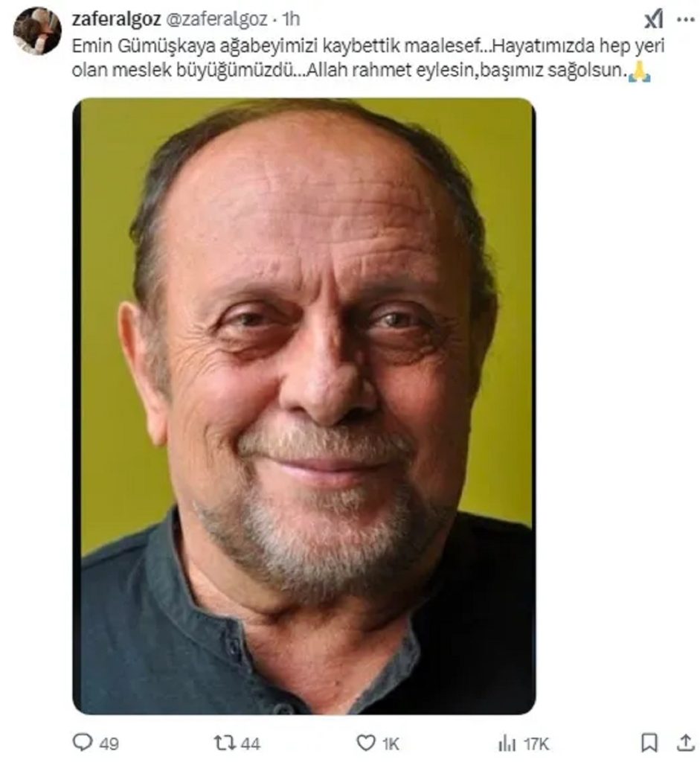This screenshot has height=762, width=700.
Task: Click the 1h timestamp of the post
Action: (292, 19)
